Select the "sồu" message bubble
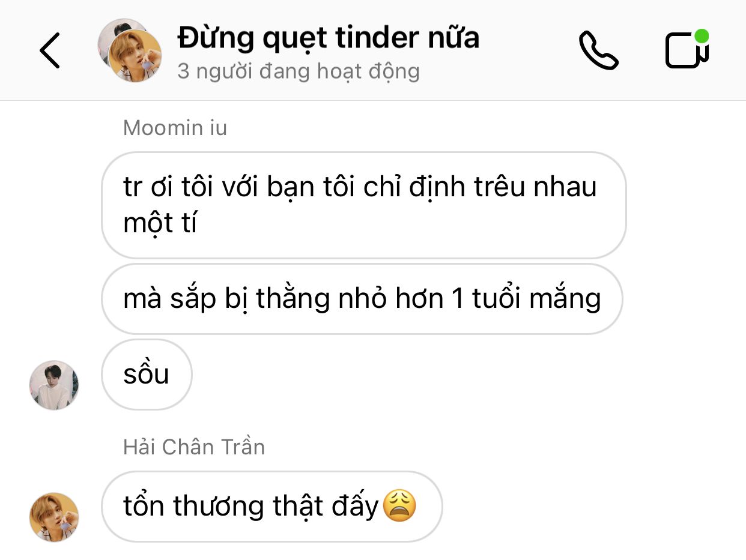746x560 pixels. tap(147, 375)
